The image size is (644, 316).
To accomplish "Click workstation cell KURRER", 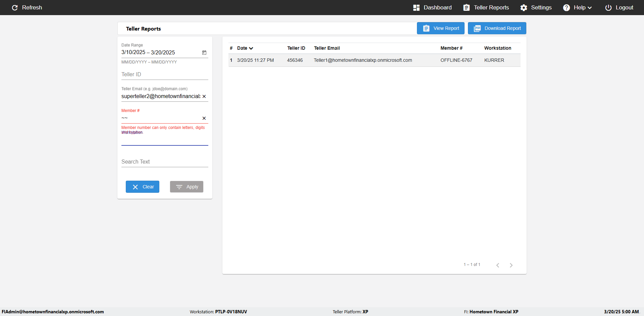I will 494,60.
